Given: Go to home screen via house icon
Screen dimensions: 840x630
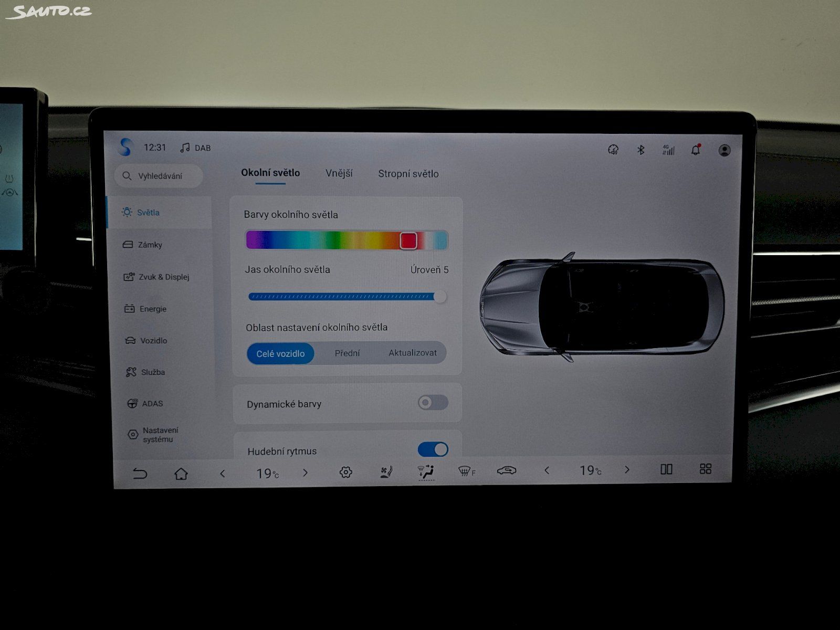Looking at the screenshot, I should click(181, 474).
